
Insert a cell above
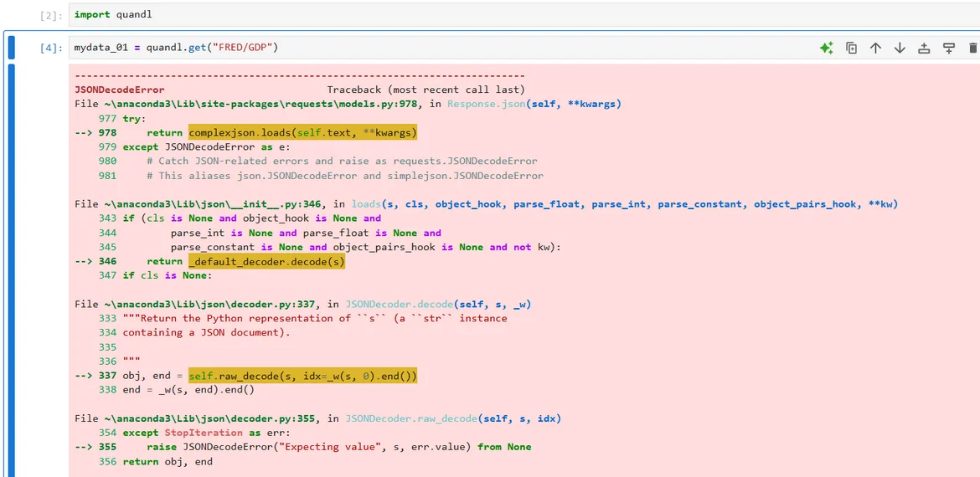click(x=924, y=48)
